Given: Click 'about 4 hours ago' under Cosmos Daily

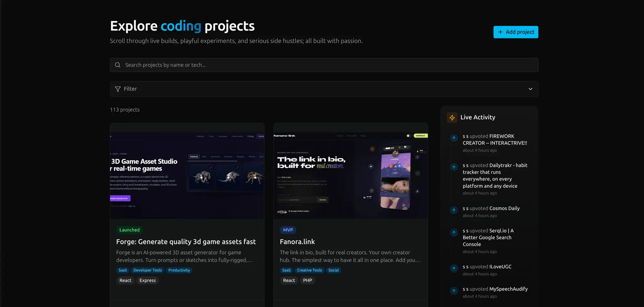Looking at the screenshot, I should coord(480,216).
